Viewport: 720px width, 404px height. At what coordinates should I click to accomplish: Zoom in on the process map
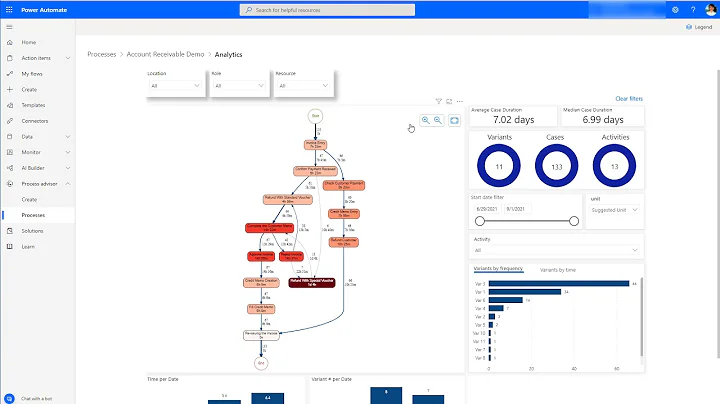(x=426, y=120)
